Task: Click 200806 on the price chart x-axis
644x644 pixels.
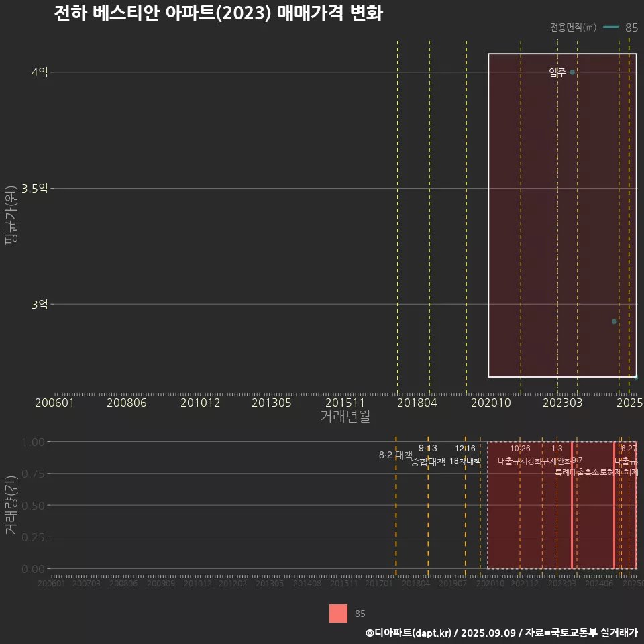Action: pyautogui.click(x=127, y=402)
